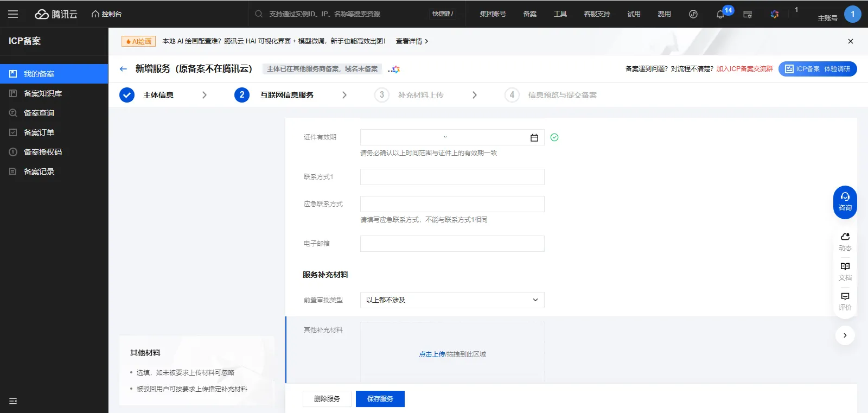Screen dimensions: 868x413
Task: Select step 3 补充材料上传
Action: point(409,95)
